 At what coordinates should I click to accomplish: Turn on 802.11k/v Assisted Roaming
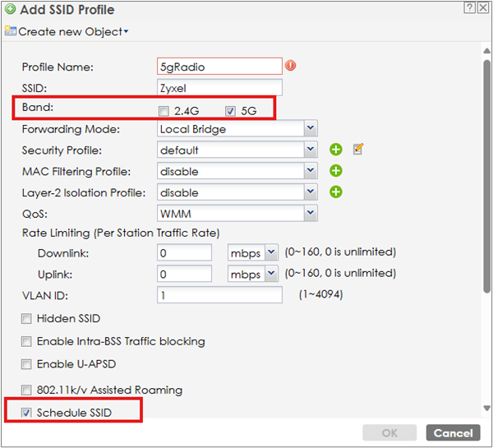(26, 390)
